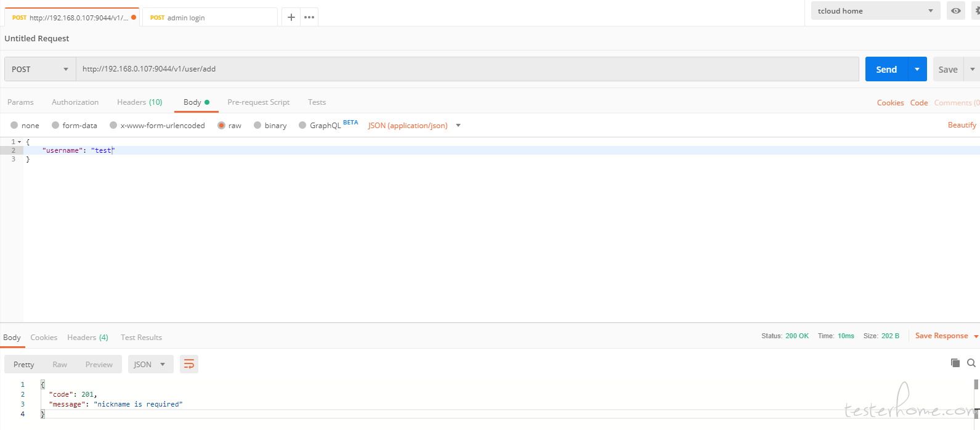This screenshot has width=980, height=430.
Task: Click the environment quick look eye icon
Action: 955,11
